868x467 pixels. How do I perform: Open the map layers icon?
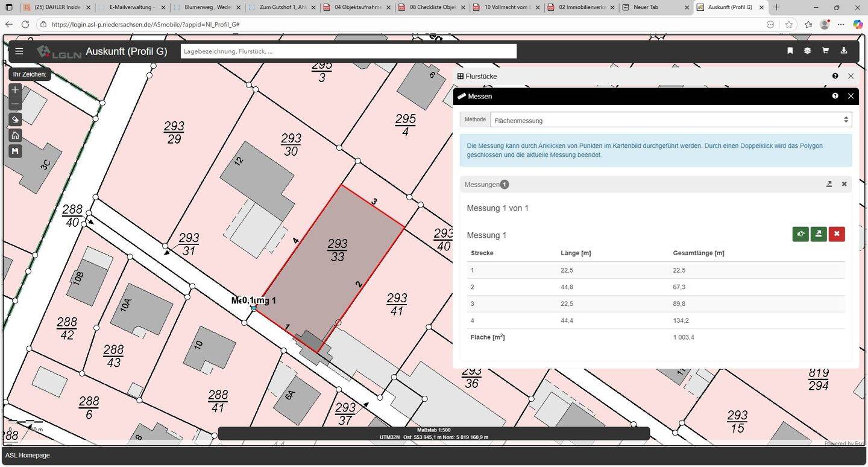coord(807,51)
